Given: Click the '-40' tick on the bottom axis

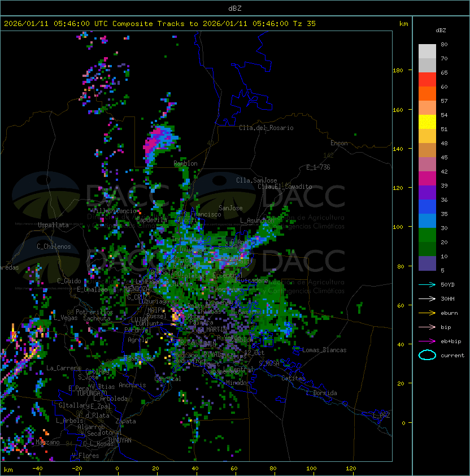Looking at the screenshot, I should [37, 469].
